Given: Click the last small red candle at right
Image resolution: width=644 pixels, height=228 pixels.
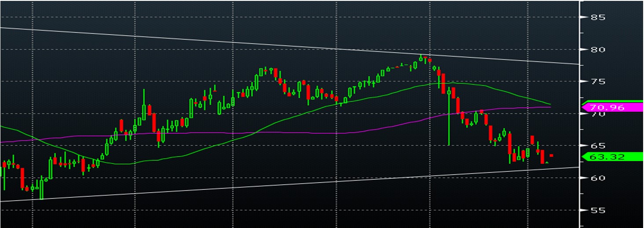Looking at the screenshot, I should coord(551,155).
